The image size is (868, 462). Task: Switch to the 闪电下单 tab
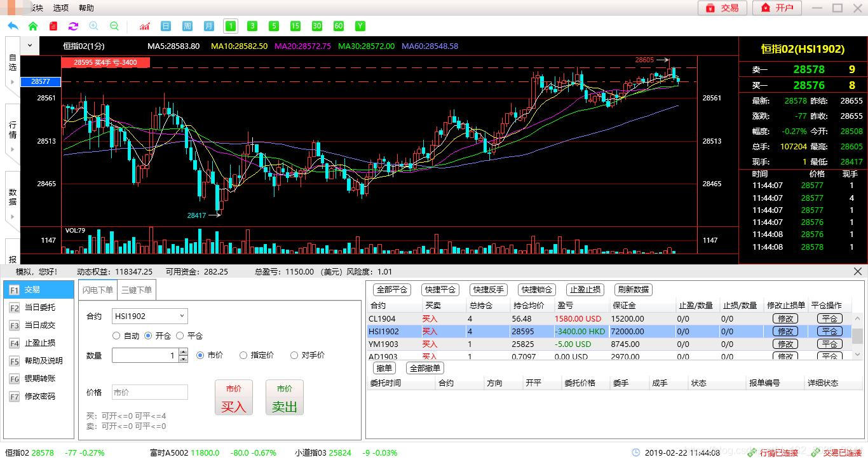[x=98, y=290]
